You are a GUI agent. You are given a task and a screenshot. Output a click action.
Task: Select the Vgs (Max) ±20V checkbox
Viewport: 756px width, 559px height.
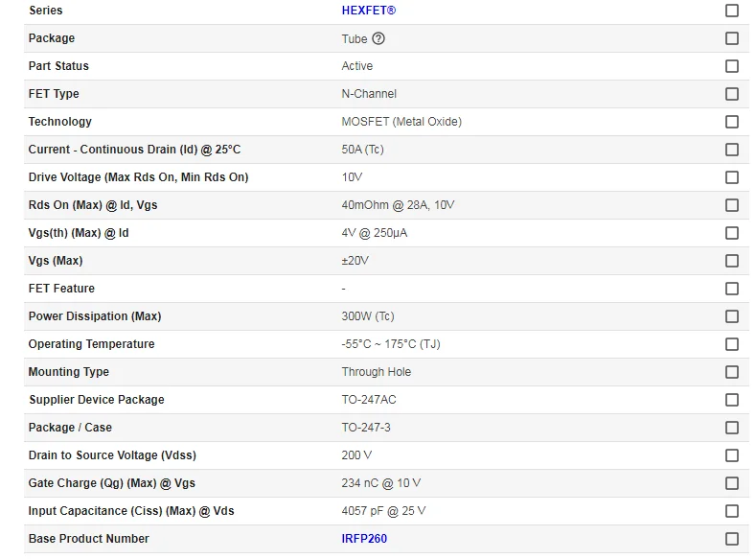pos(732,261)
